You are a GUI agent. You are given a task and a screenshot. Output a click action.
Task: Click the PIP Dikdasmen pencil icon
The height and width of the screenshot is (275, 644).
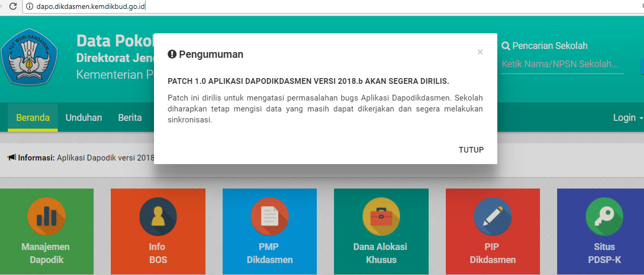click(x=493, y=217)
